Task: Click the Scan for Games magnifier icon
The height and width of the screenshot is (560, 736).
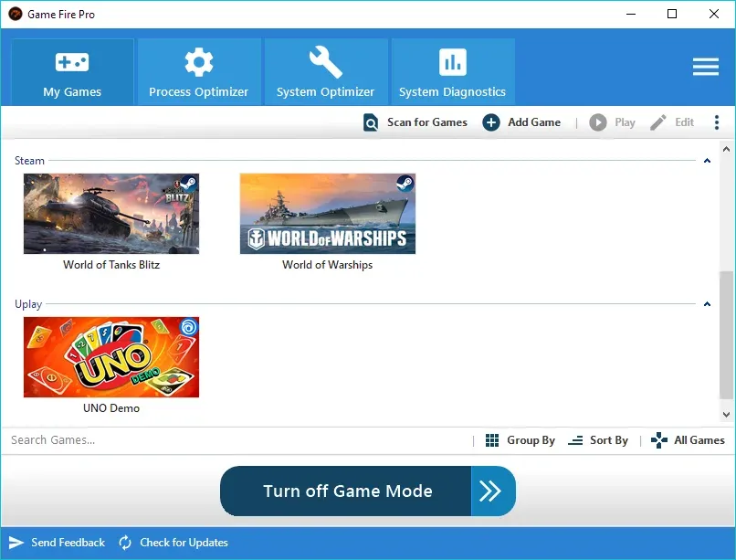Action: pos(371,122)
